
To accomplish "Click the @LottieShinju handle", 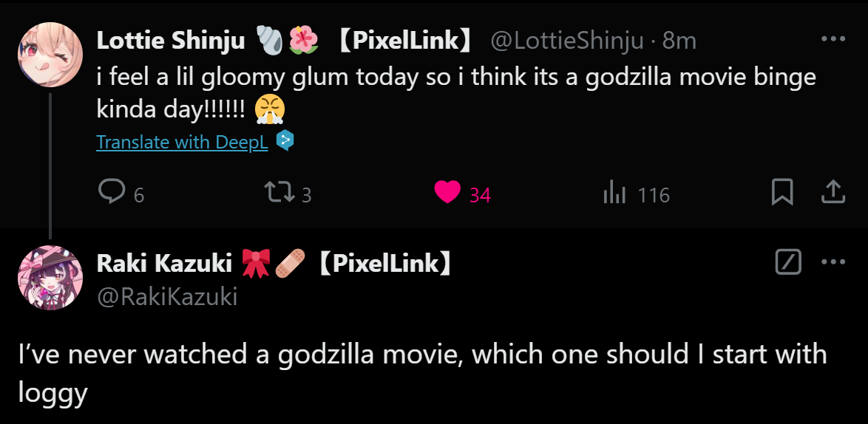I will point(567,41).
